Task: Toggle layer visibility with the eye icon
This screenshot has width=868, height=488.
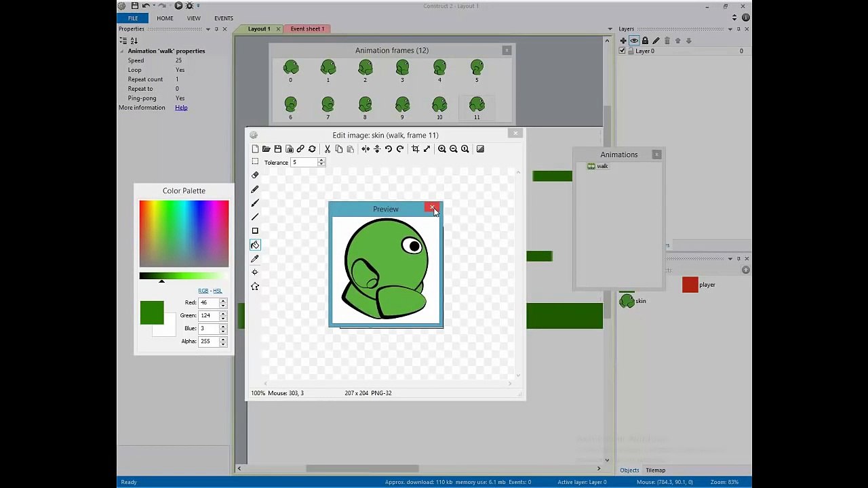Action: click(x=634, y=41)
